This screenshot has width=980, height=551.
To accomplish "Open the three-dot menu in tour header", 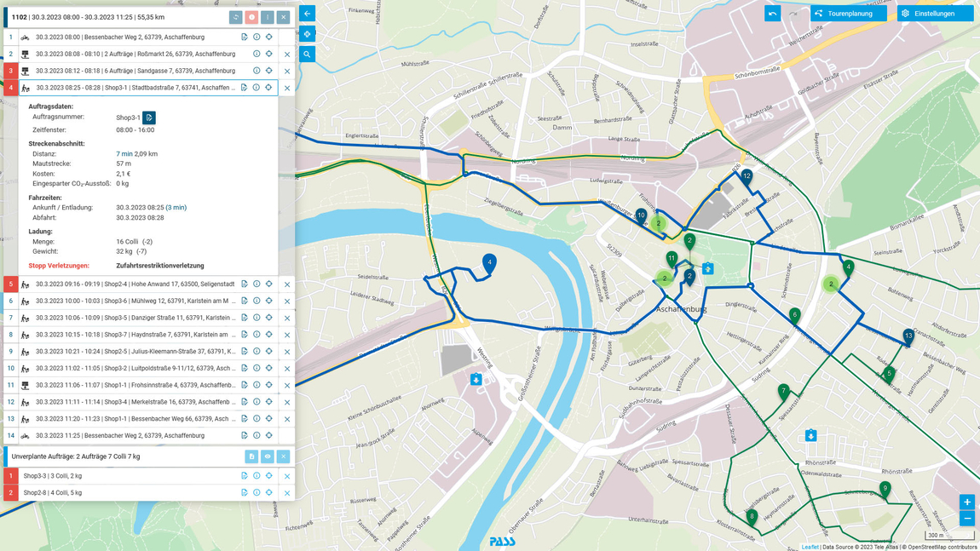I will point(268,17).
